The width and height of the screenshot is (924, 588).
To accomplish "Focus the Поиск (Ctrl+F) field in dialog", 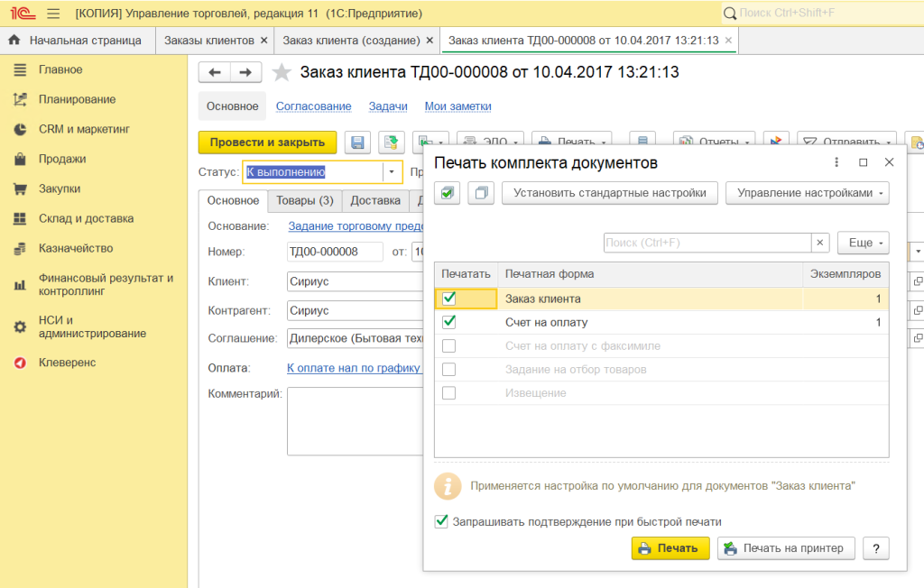I will 707,243.
